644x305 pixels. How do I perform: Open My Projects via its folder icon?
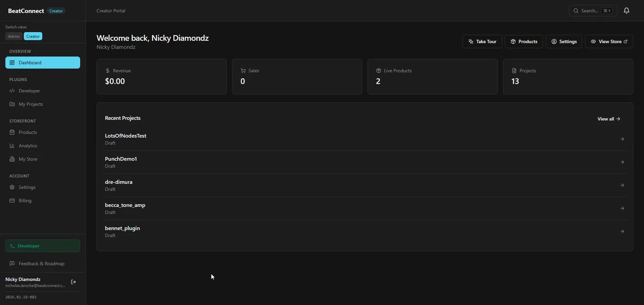pos(11,104)
